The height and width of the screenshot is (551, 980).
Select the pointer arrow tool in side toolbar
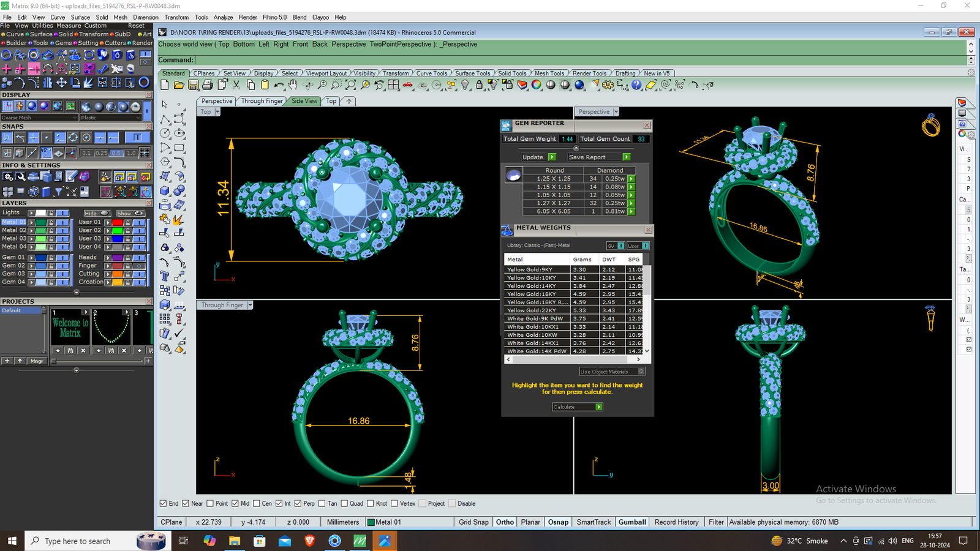click(165, 105)
